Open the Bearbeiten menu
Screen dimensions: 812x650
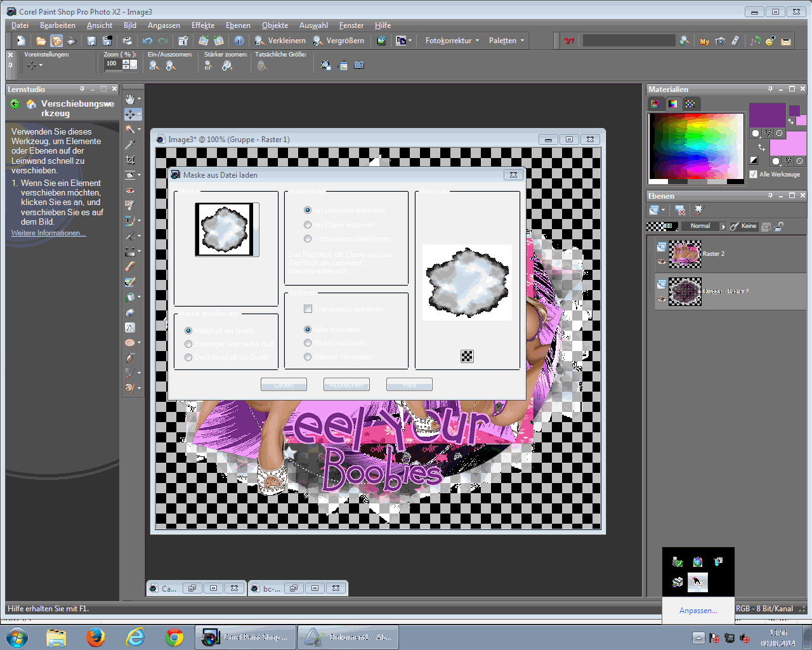58,25
